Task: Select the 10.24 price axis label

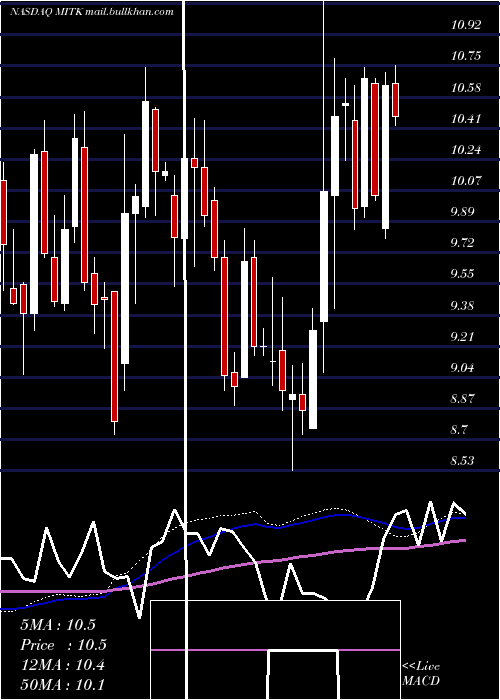Action: [x=466, y=150]
